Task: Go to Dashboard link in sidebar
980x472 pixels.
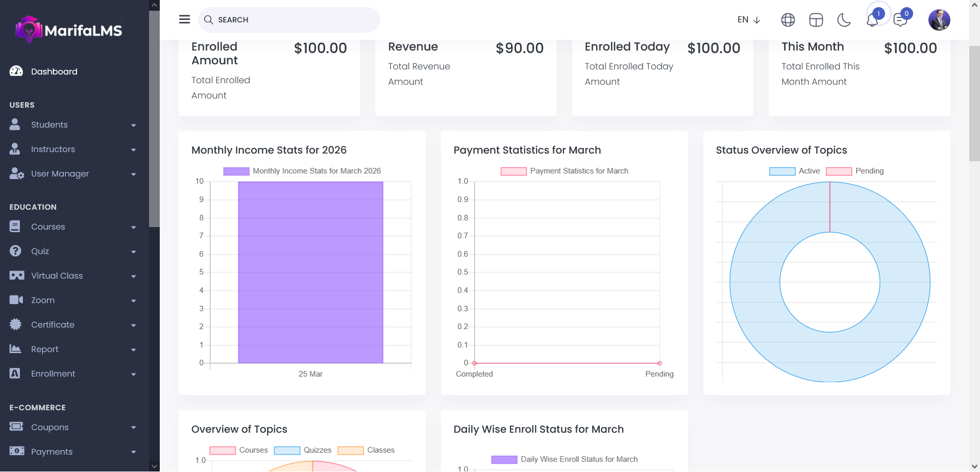Action: pyautogui.click(x=54, y=71)
